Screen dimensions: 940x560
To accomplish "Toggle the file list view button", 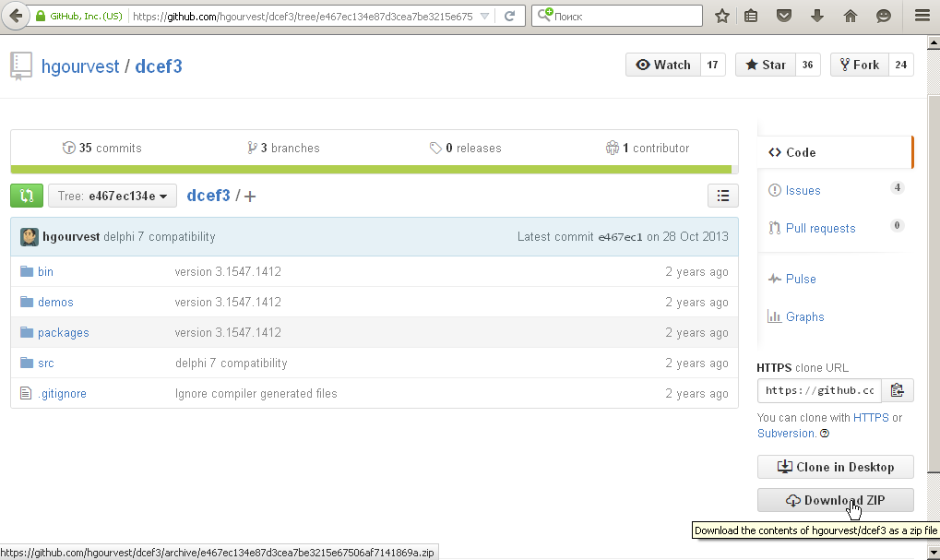I will click(722, 196).
